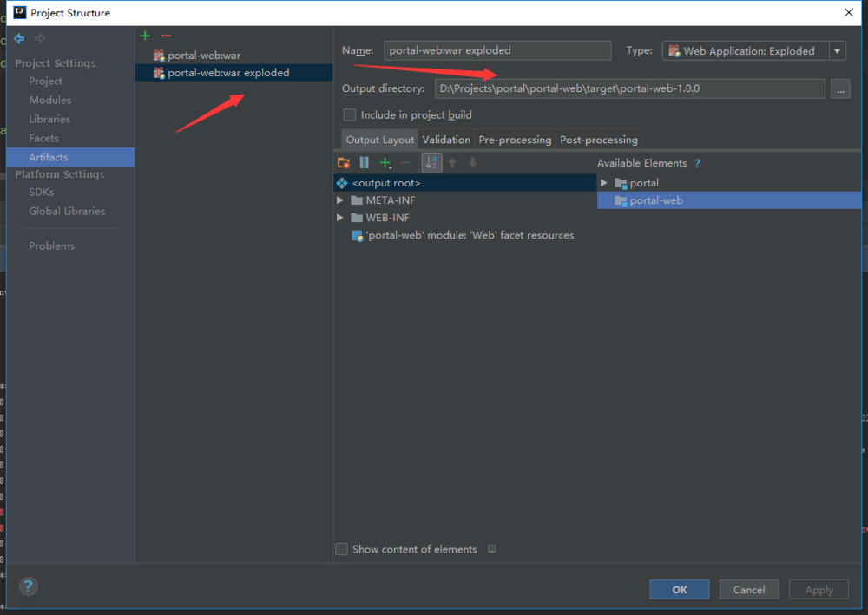
Task: Move selected element down
Action: 473,162
